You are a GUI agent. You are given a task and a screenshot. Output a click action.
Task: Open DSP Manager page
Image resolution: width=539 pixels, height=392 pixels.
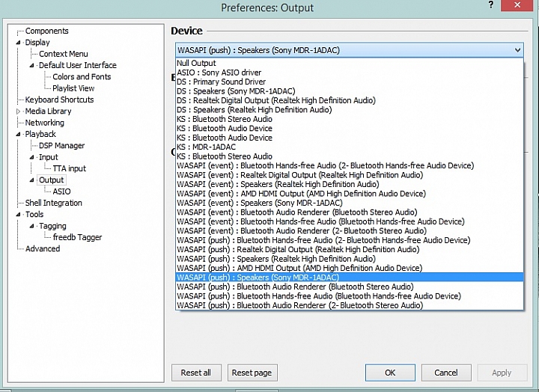click(61, 146)
